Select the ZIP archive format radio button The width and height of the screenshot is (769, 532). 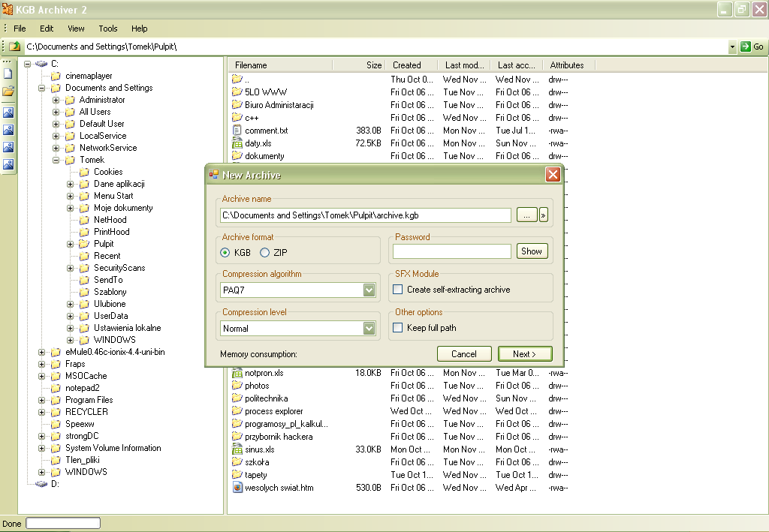(x=265, y=253)
